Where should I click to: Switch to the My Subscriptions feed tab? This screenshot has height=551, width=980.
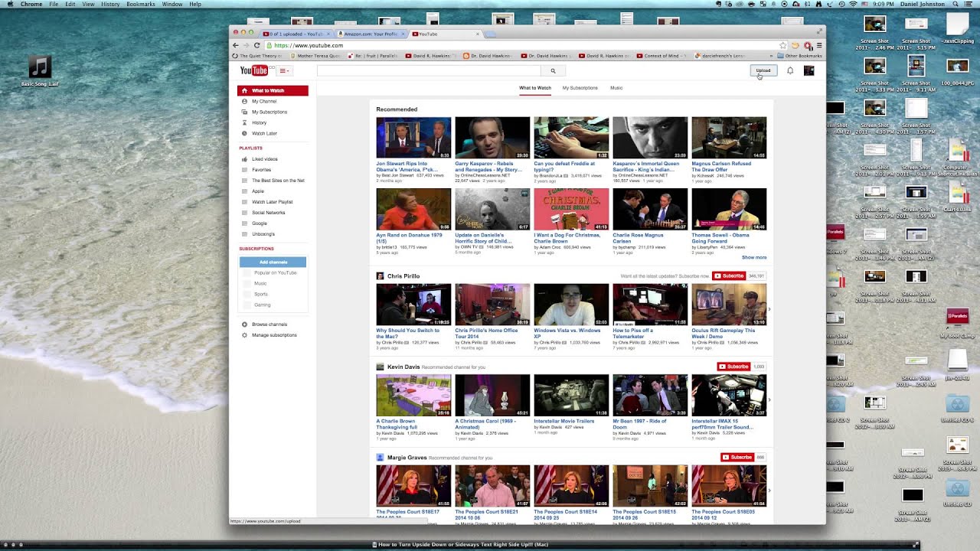[x=580, y=88]
